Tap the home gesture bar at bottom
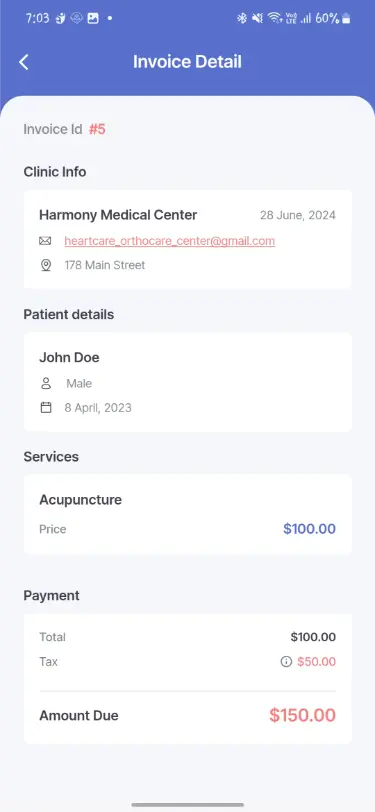The height and width of the screenshot is (812, 375). tap(188, 805)
